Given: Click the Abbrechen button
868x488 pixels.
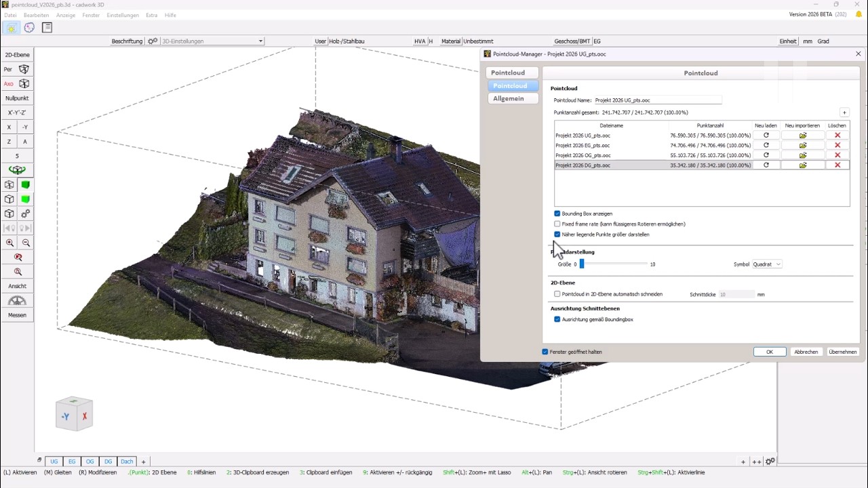Looking at the screenshot, I should 806,352.
